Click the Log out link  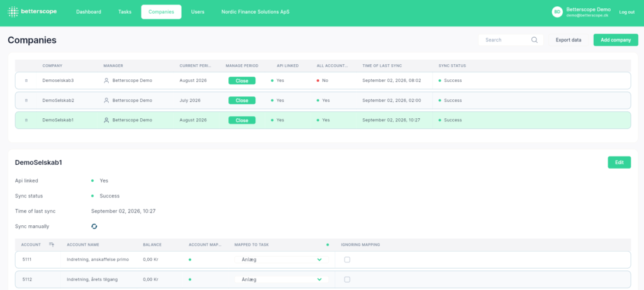pyautogui.click(x=627, y=12)
